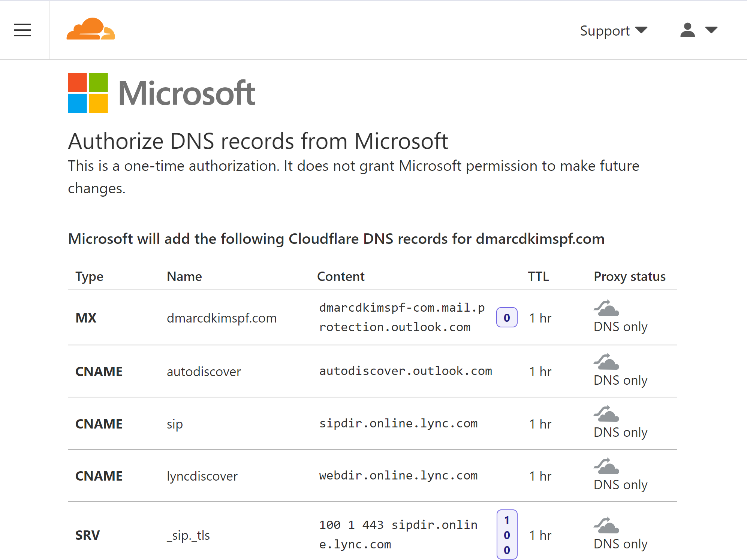The height and width of the screenshot is (560, 747).
Task: Click CNAME type in sip row
Action: pyautogui.click(x=99, y=424)
